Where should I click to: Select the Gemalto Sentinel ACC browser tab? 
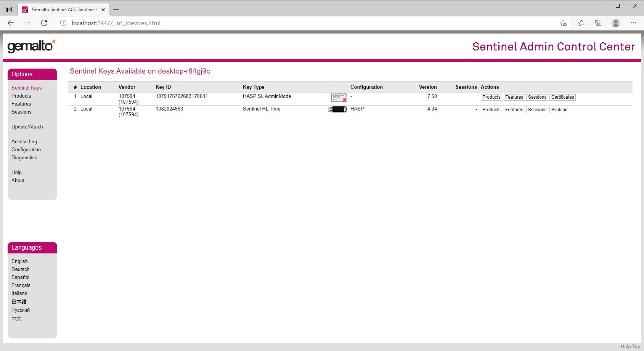64,10
